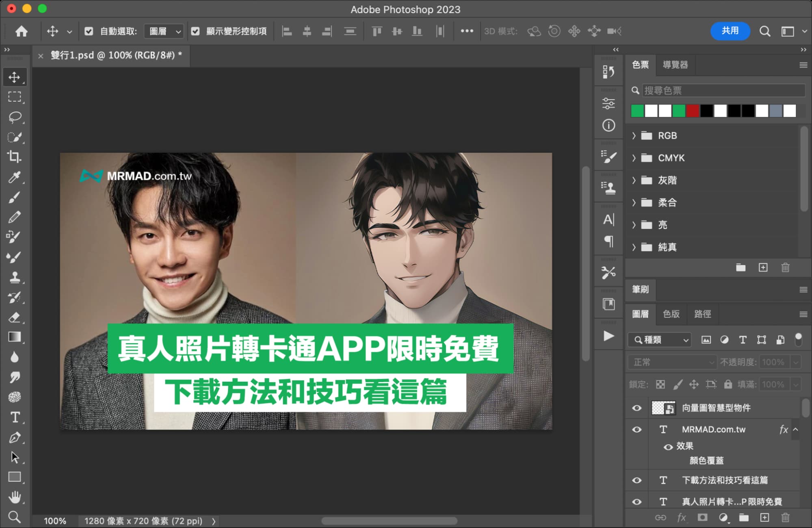Select the Eyedropper tool
Viewport: 812px width, 528px height.
click(x=15, y=177)
